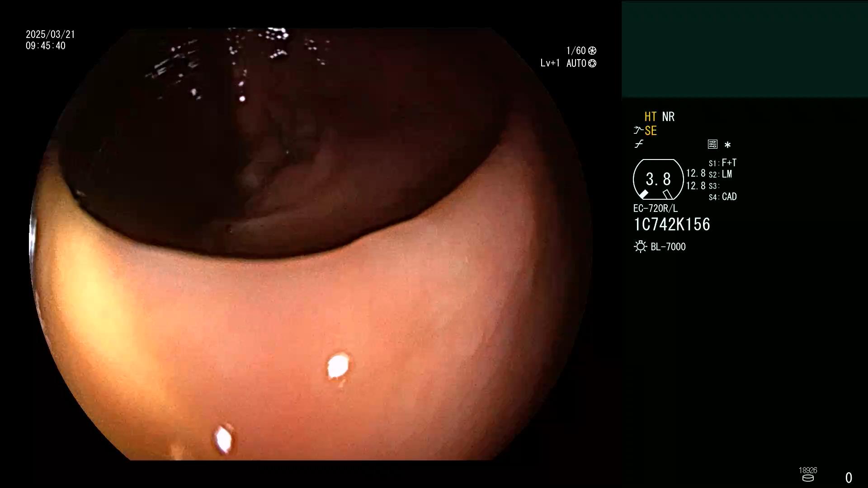Click the storage disk icon under 18926
The image size is (868, 488).
[808, 478]
